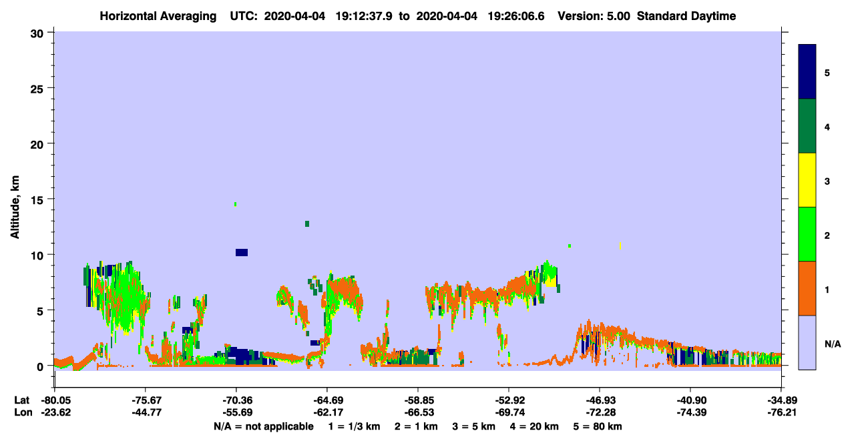Click the latitude value -40.90

[x=690, y=400]
